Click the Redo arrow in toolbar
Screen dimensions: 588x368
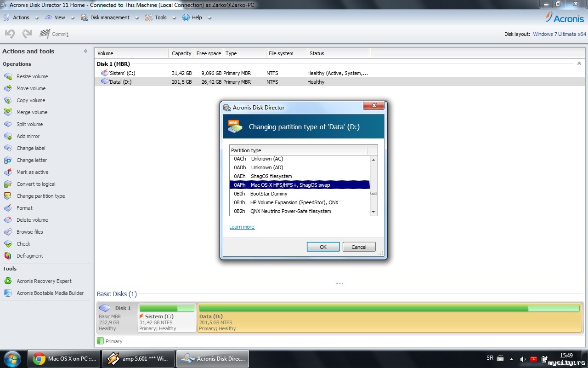pyautogui.click(x=27, y=34)
